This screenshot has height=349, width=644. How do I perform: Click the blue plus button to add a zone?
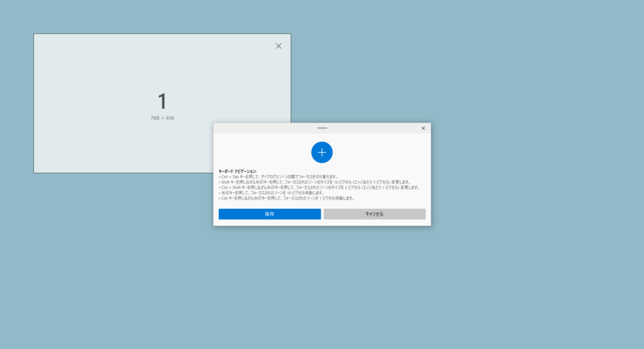(x=322, y=152)
